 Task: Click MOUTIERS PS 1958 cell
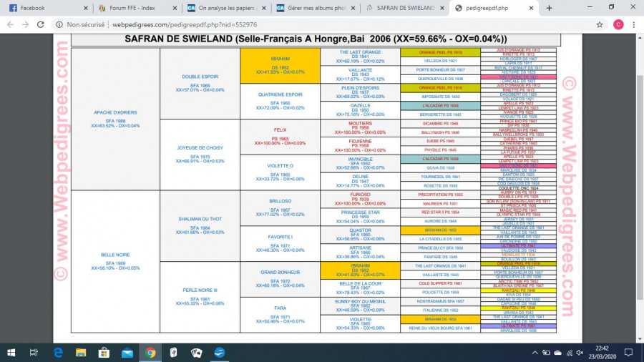click(x=360, y=128)
